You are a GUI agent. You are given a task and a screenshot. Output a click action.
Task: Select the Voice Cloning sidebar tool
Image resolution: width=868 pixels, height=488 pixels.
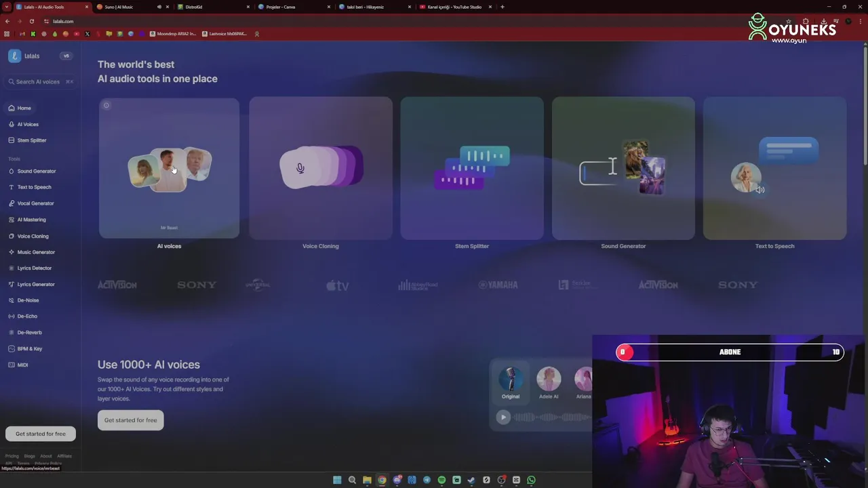pos(28,236)
